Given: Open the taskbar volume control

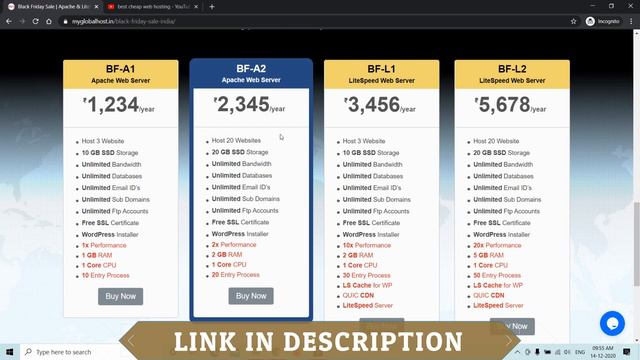Looking at the screenshot, I should tap(567, 352).
